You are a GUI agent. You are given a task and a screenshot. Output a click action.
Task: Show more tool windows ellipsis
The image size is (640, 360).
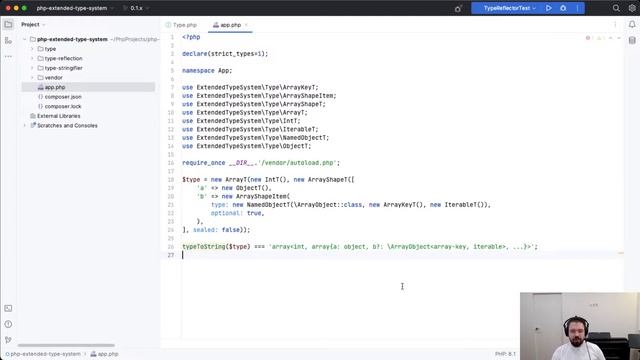click(8, 56)
